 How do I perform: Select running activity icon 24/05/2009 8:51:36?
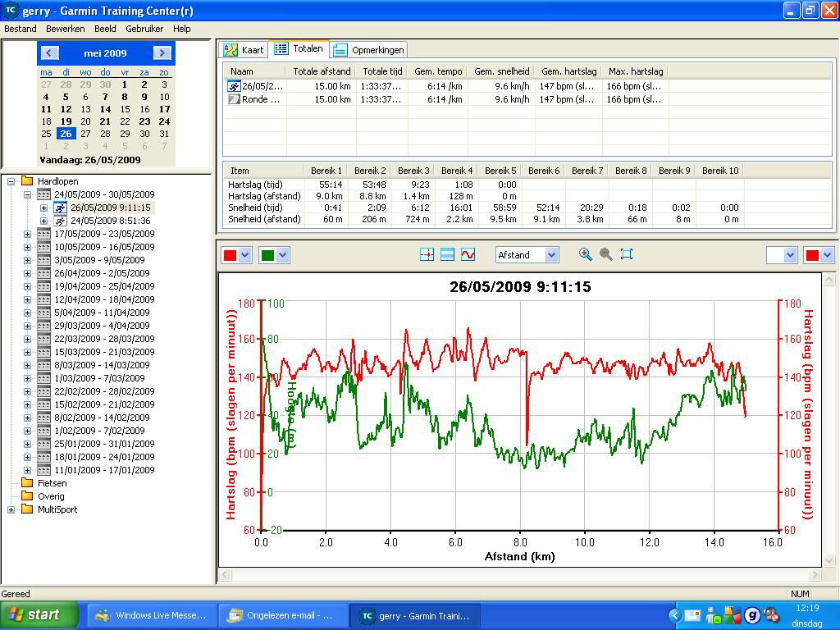pyautogui.click(x=61, y=221)
